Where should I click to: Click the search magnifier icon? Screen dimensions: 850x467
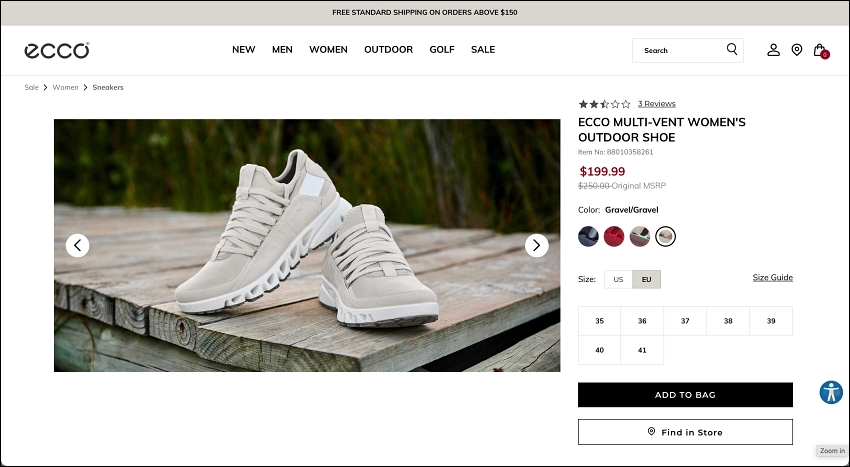(732, 49)
